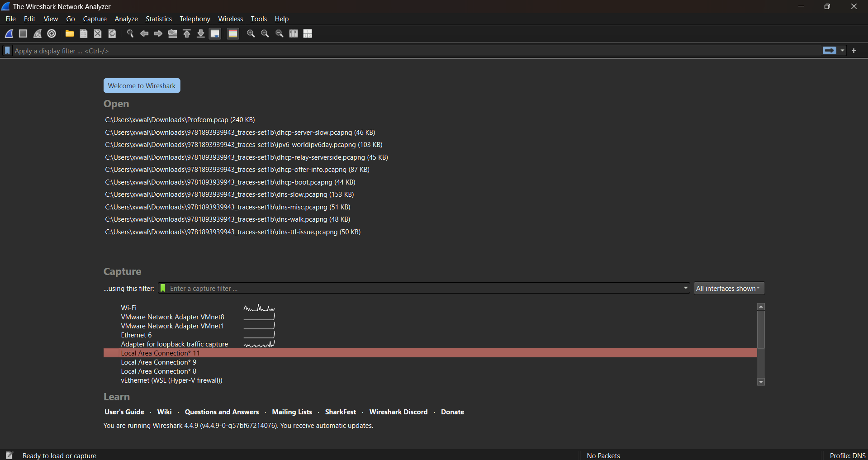The width and height of the screenshot is (868, 460).
Task: Click the capture filter bookmark icon
Action: [163, 288]
